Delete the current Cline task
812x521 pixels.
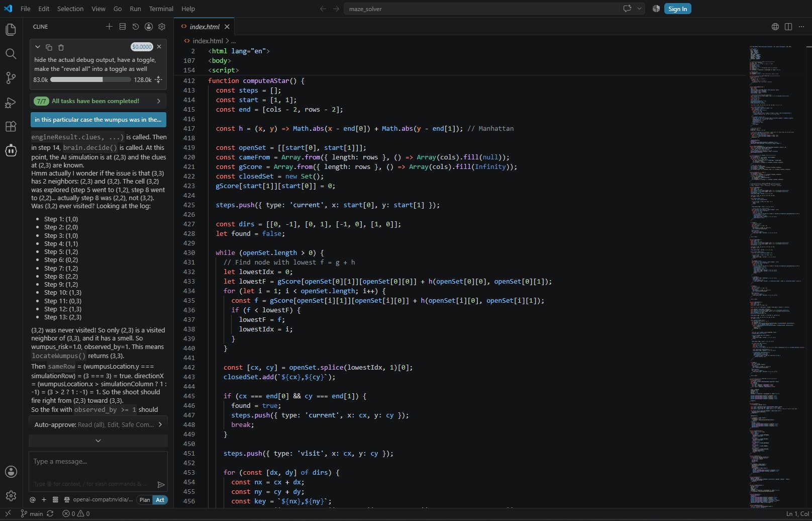point(61,47)
